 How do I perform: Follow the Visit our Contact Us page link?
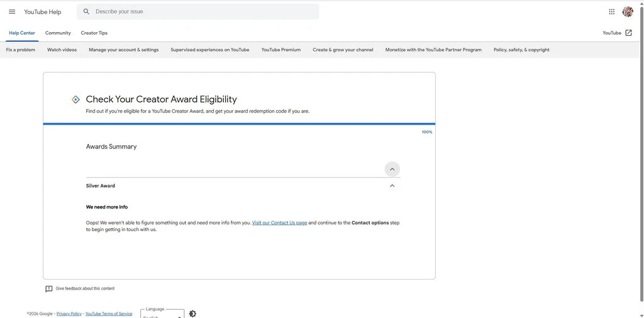click(280, 223)
